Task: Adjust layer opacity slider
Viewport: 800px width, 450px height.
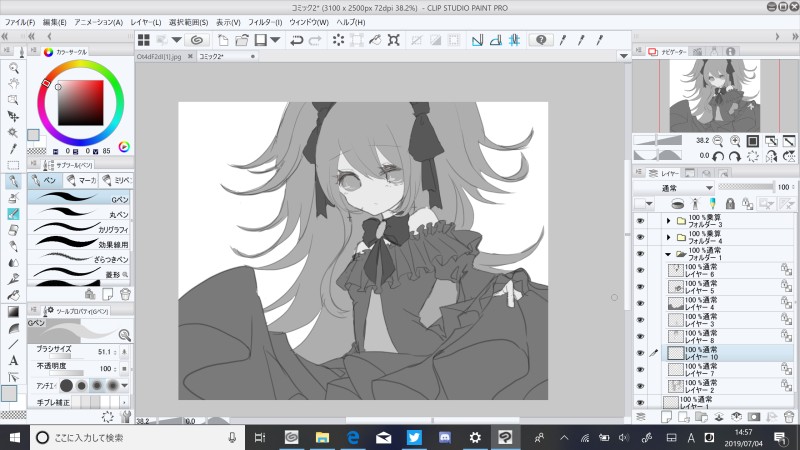Action: tap(745, 187)
